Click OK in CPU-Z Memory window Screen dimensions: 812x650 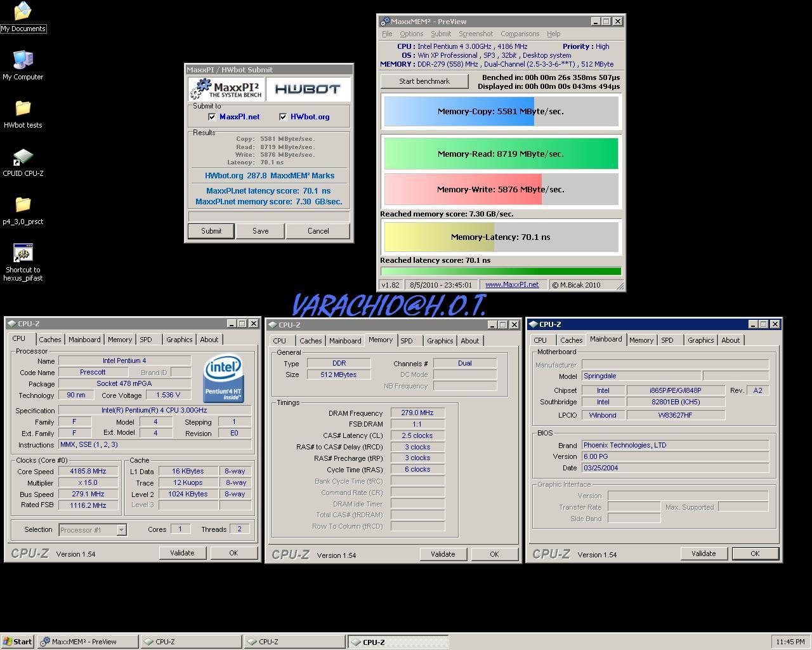[494, 554]
